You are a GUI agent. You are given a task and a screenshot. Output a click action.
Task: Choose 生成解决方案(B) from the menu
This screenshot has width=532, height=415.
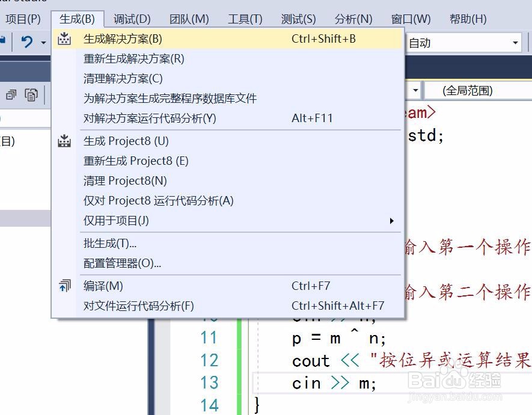click(228, 38)
